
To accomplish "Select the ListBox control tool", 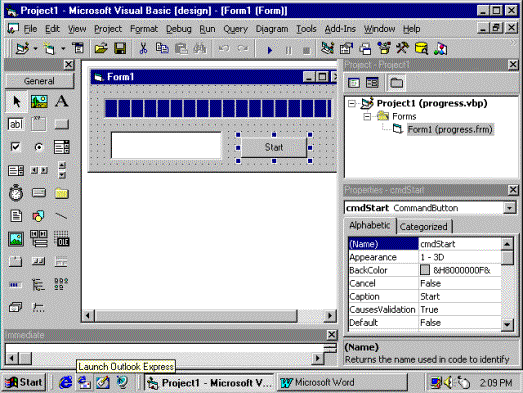I will (x=16, y=170).
